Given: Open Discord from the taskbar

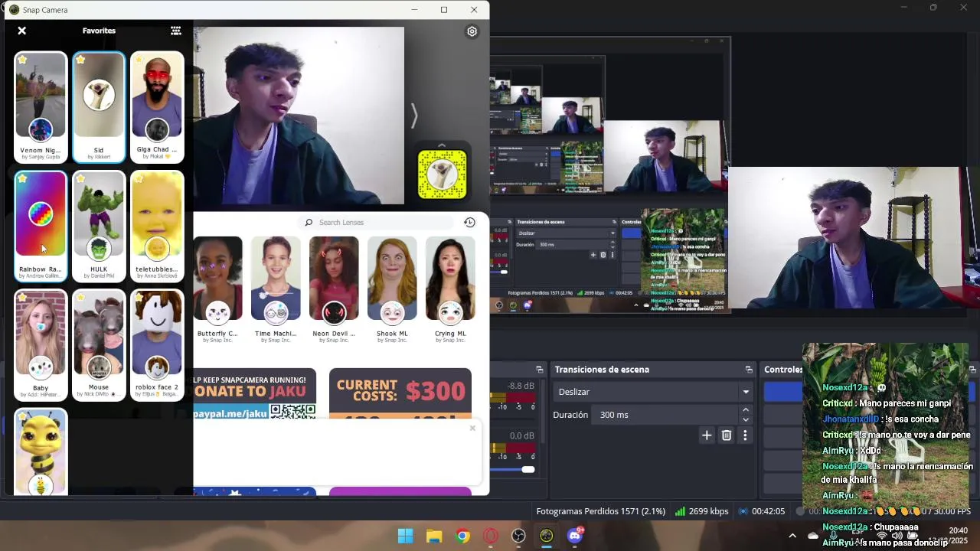Looking at the screenshot, I should point(575,536).
